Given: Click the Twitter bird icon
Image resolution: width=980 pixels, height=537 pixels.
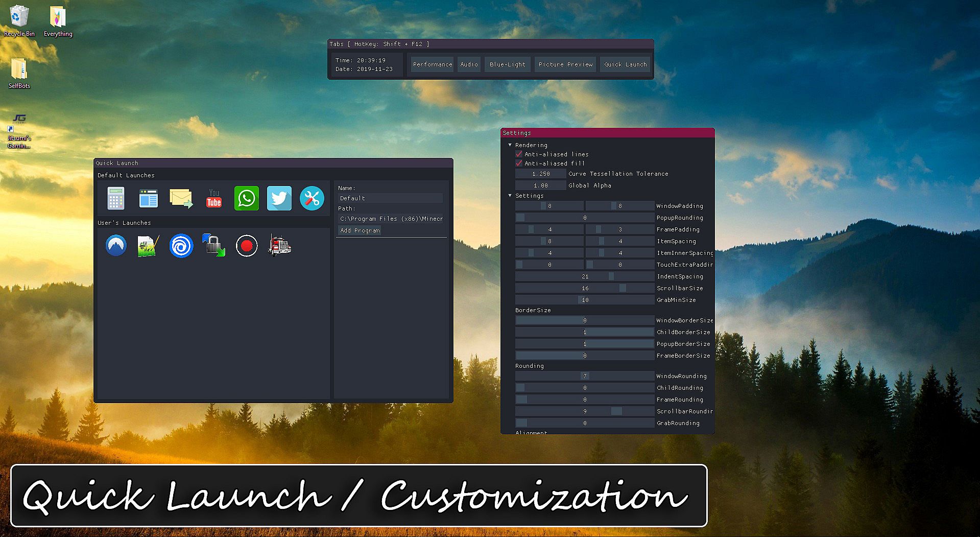Looking at the screenshot, I should (279, 198).
